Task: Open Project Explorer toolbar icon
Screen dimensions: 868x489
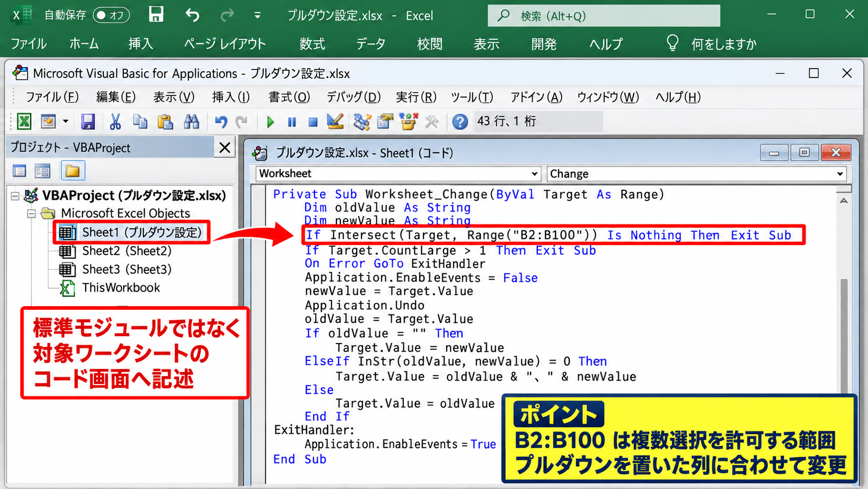Action: coord(362,122)
